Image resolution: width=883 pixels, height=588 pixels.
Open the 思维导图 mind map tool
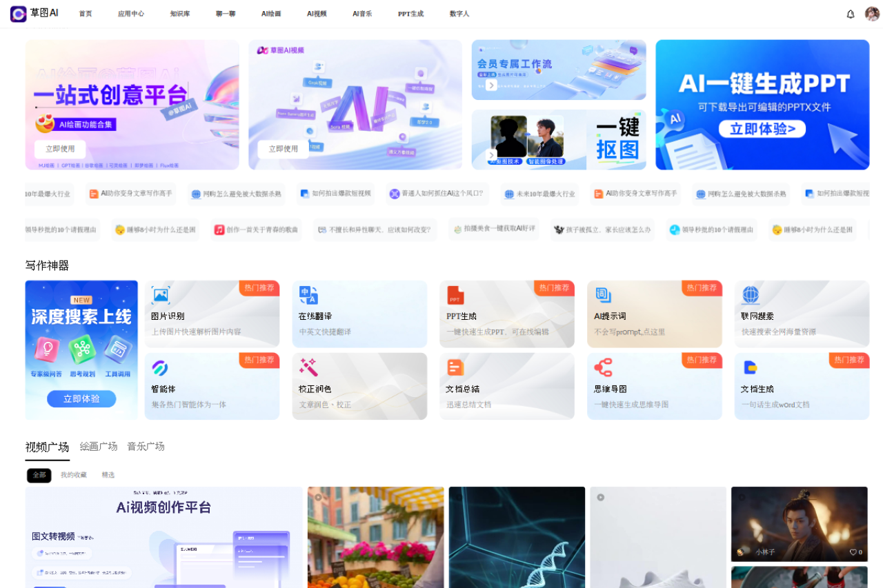(654, 386)
